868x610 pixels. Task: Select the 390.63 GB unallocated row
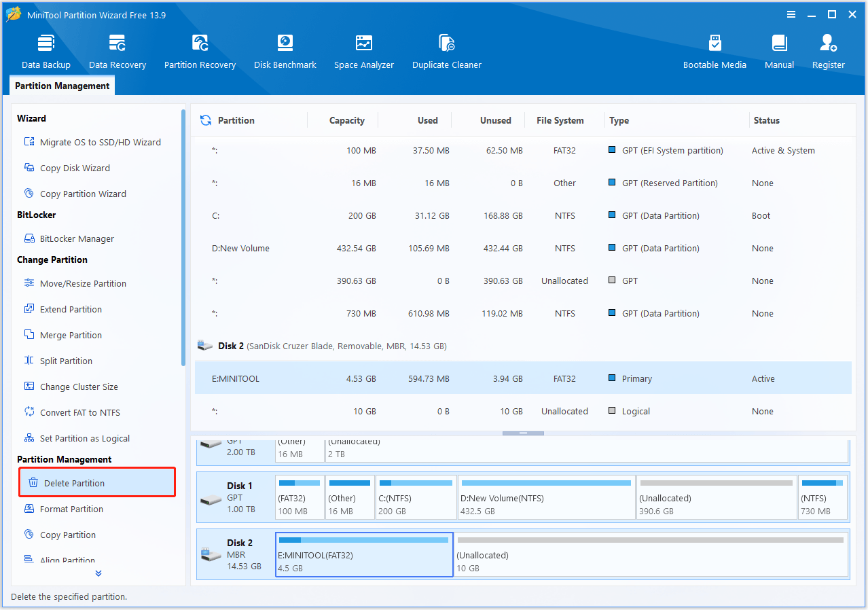click(x=523, y=281)
